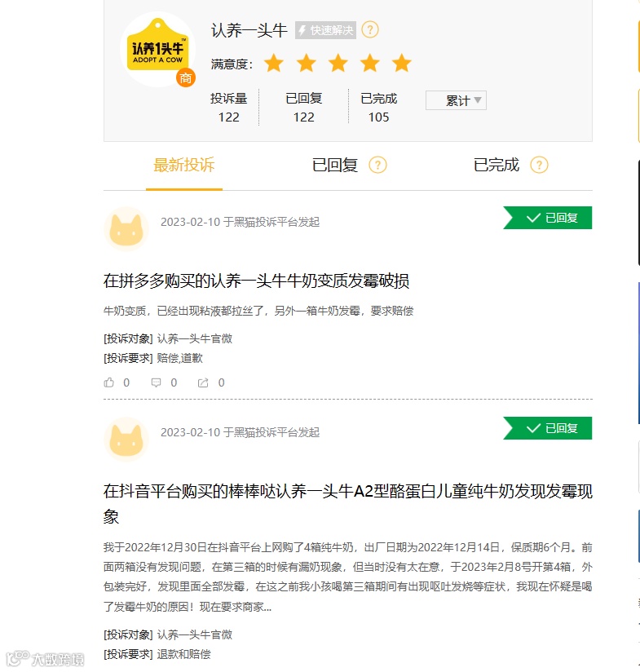Click description starting 我于2022年12月30日在抖音平台
This screenshot has width=640, height=672.
347,577
